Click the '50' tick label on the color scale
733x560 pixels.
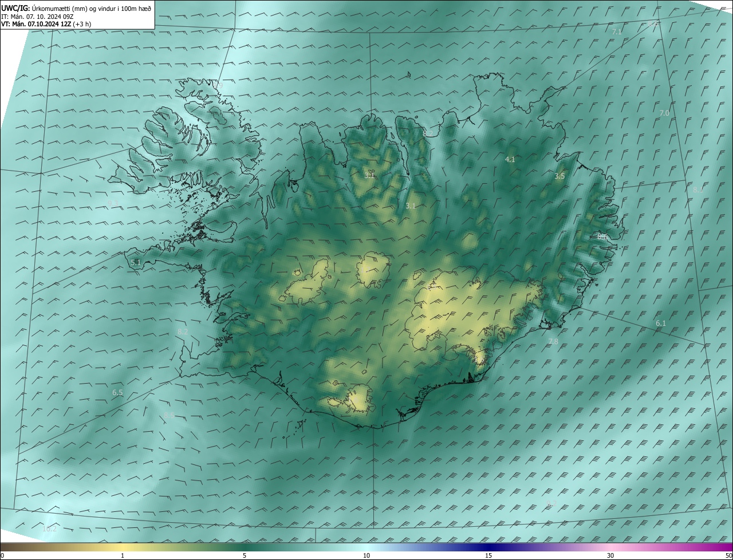[728, 555]
